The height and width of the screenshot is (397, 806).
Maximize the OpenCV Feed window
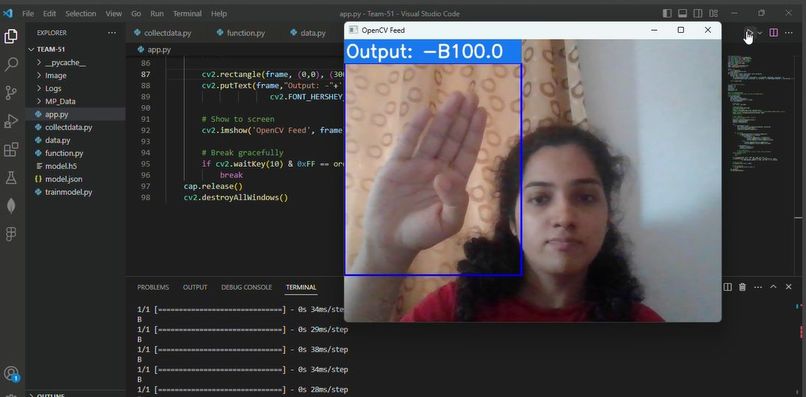[x=681, y=30]
